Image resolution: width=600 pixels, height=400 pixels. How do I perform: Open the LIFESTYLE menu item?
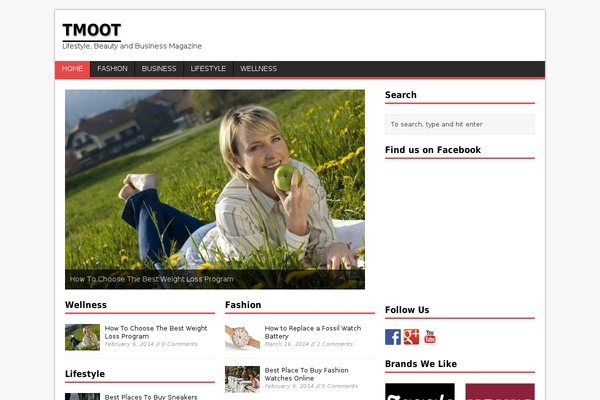click(208, 69)
